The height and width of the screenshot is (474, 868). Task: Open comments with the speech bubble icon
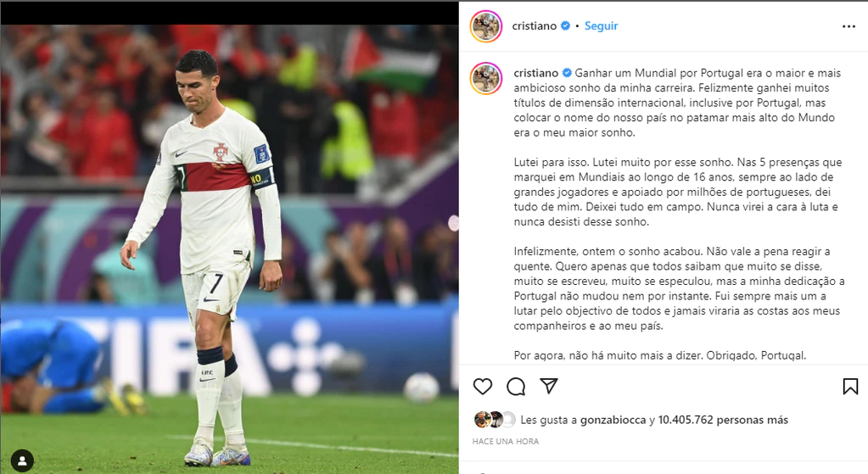[516, 386]
